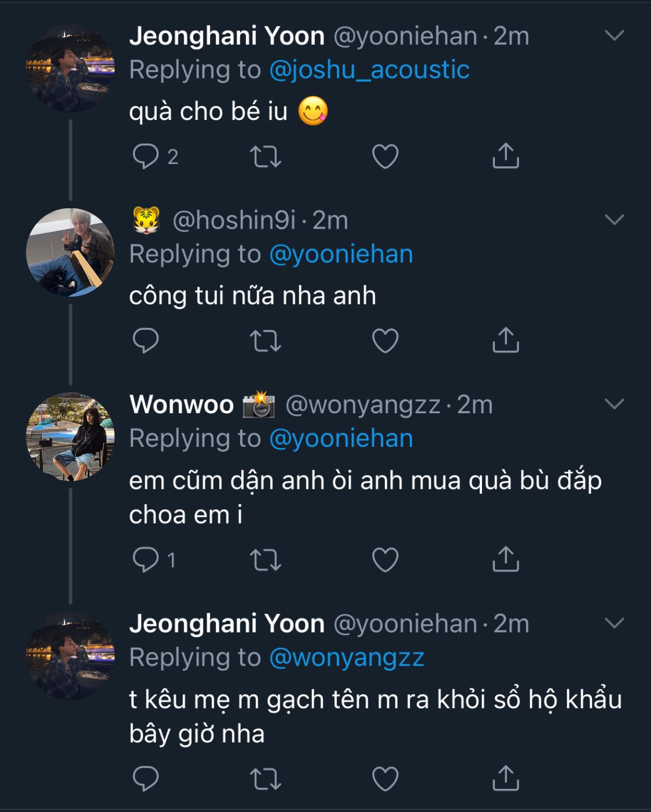Retweet the last "sổ hộ khẩu" tweet
Screen dimensions: 651x812
point(266,779)
